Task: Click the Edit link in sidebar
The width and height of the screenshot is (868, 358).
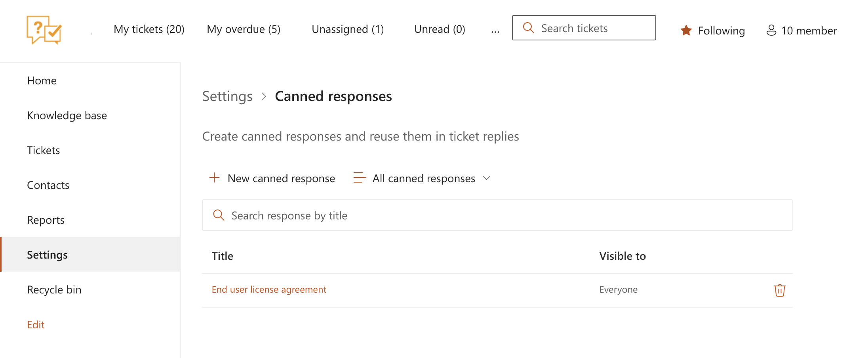Action: click(36, 325)
